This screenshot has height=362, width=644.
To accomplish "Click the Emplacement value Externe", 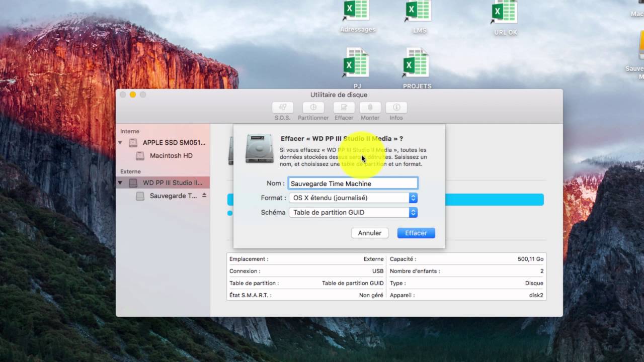I will click(x=373, y=259).
